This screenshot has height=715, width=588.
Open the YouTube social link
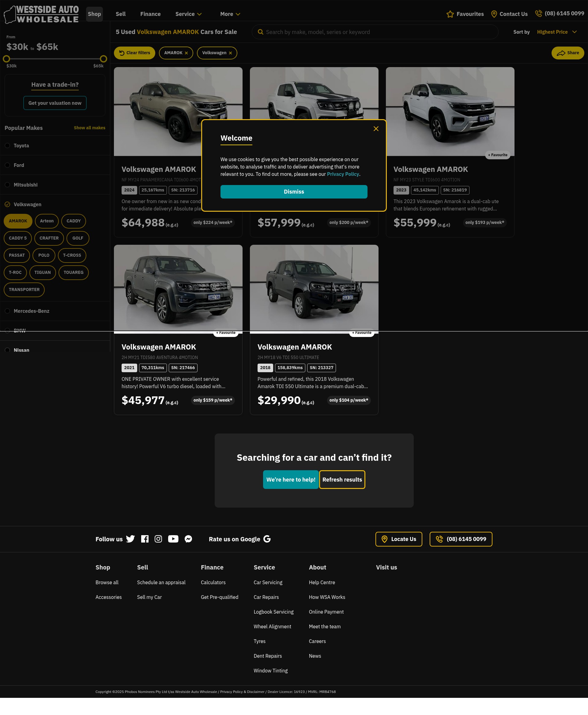click(x=173, y=539)
